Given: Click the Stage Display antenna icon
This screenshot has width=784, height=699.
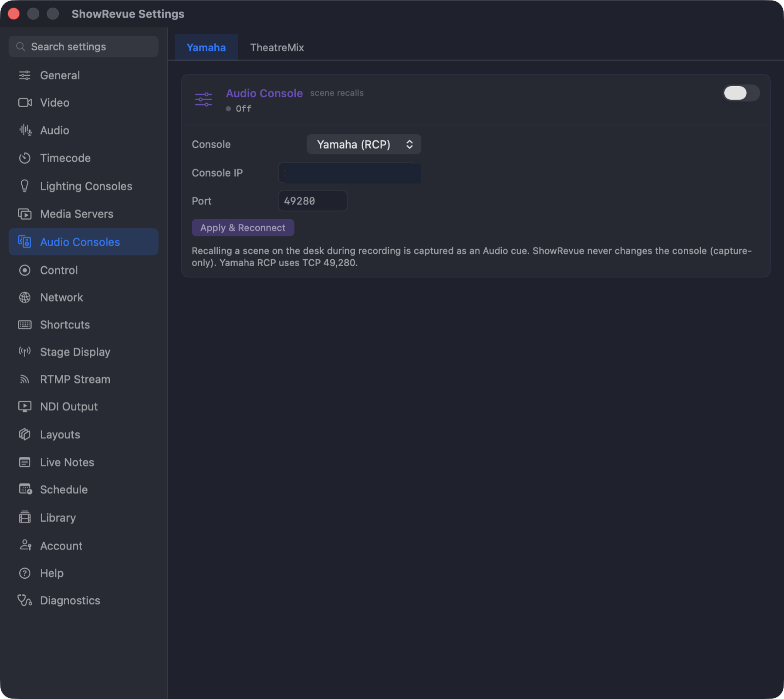Looking at the screenshot, I should click(x=25, y=352).
